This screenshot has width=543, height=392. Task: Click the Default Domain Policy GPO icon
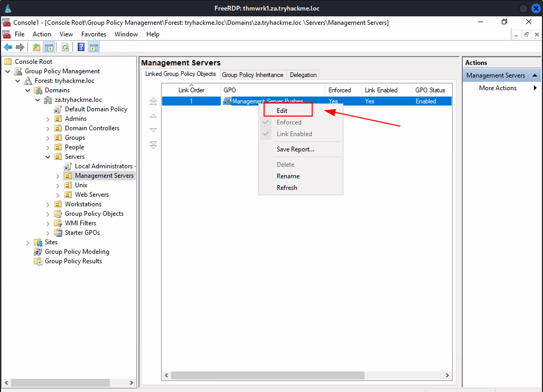click(58, 109)
